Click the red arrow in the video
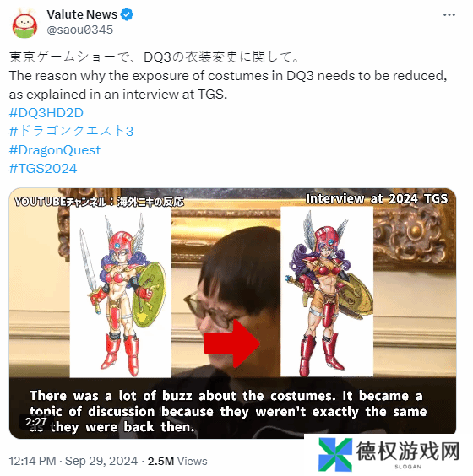Screen dimensions: 473x476 pyautogui.click(x=232, y=343)
